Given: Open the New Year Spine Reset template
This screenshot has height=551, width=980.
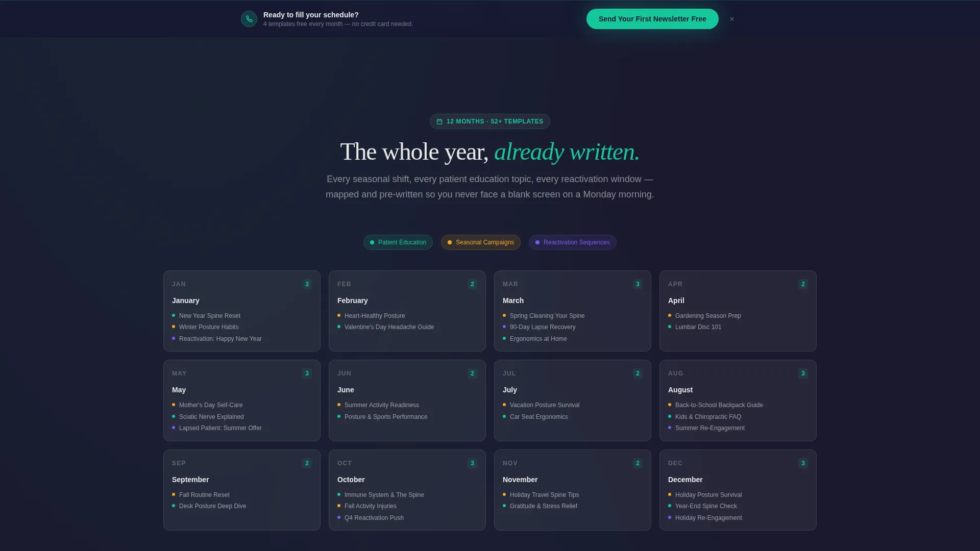Looking at the screenshot, I should 210,316.
